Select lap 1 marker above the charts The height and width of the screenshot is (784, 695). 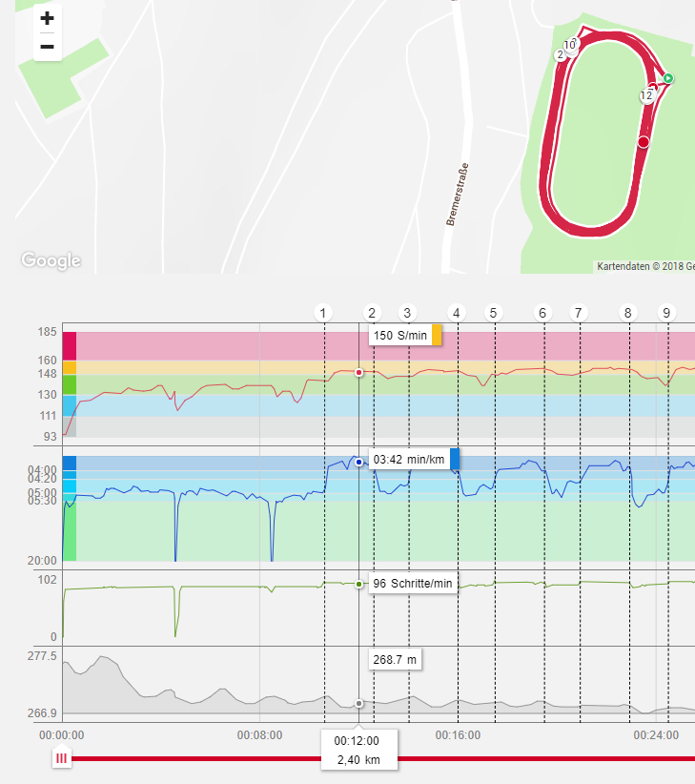click(324, 313)
